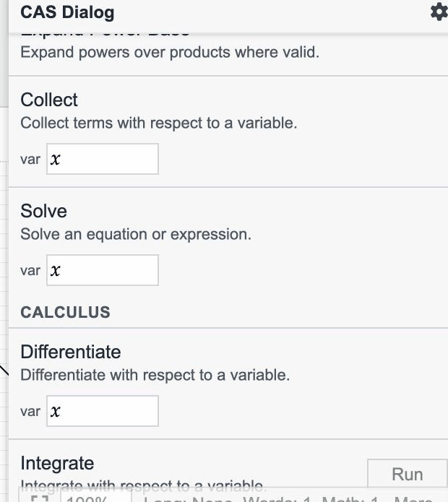Click 'Collect terms with respect' description

click(x=159, y=123)
